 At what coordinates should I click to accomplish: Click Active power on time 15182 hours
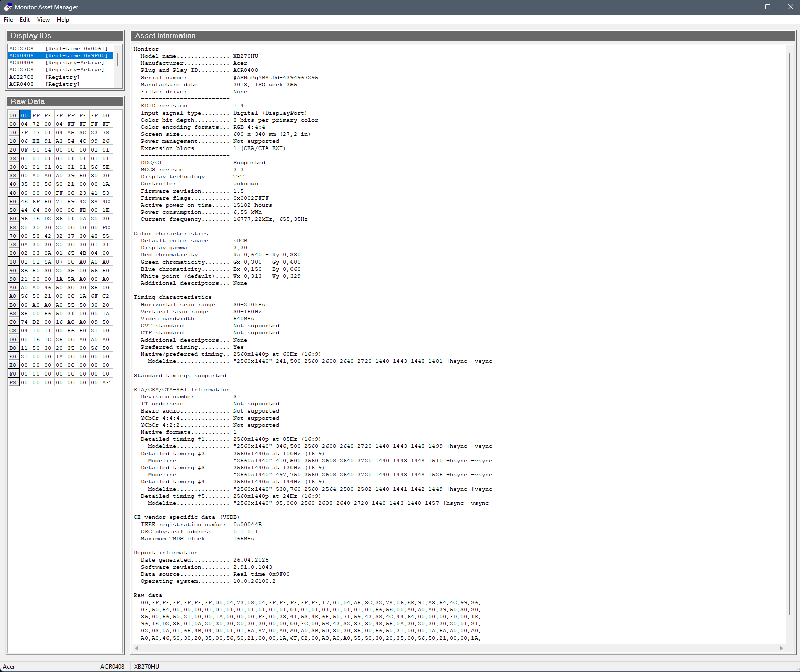click(206, 205)
